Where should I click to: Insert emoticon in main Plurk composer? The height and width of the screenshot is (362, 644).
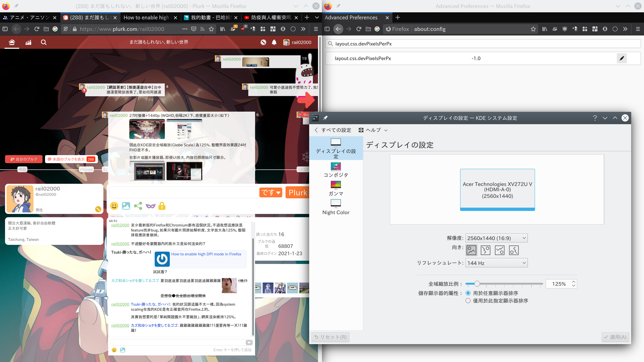114,206
